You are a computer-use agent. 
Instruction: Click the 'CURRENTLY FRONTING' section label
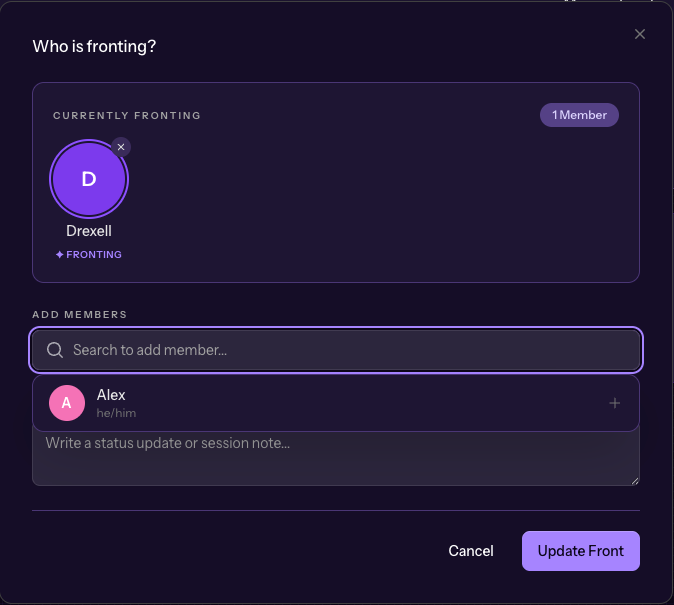point(127,116)
